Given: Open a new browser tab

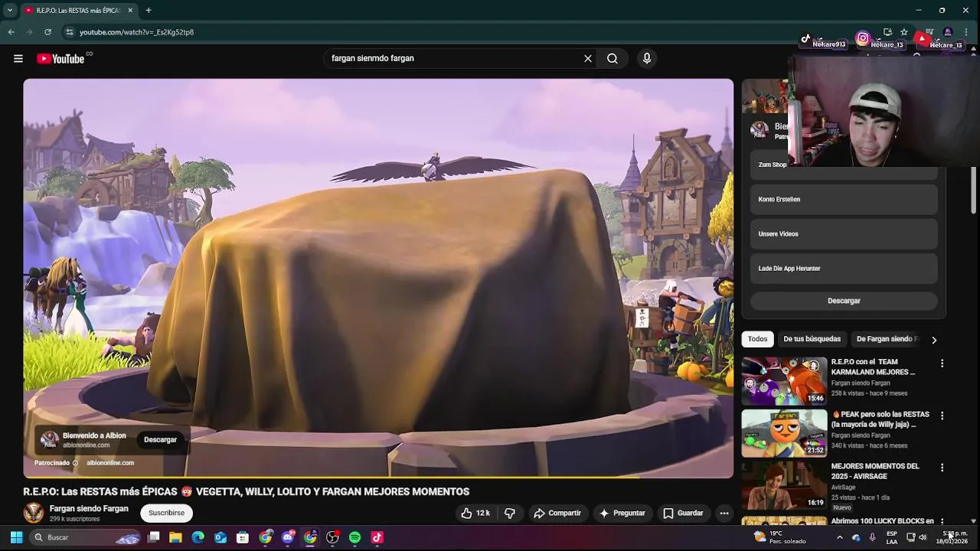Looking at the screenshot, I should (x=149, y=11).
